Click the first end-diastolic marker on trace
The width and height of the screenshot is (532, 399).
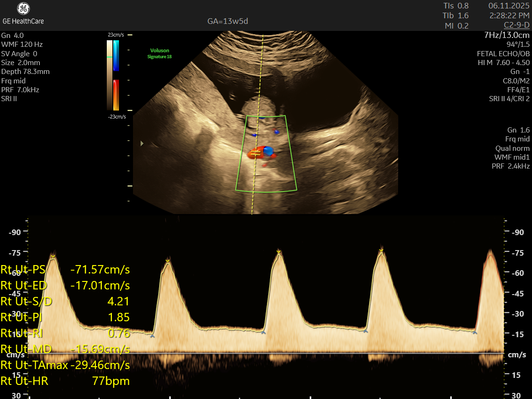click(152, 335)
